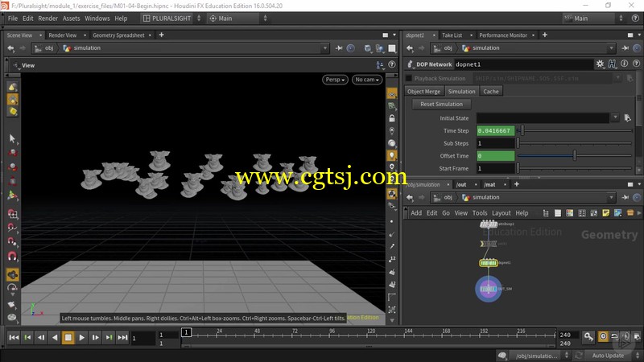Click the dopnet1 node in the network

[489, 263]
